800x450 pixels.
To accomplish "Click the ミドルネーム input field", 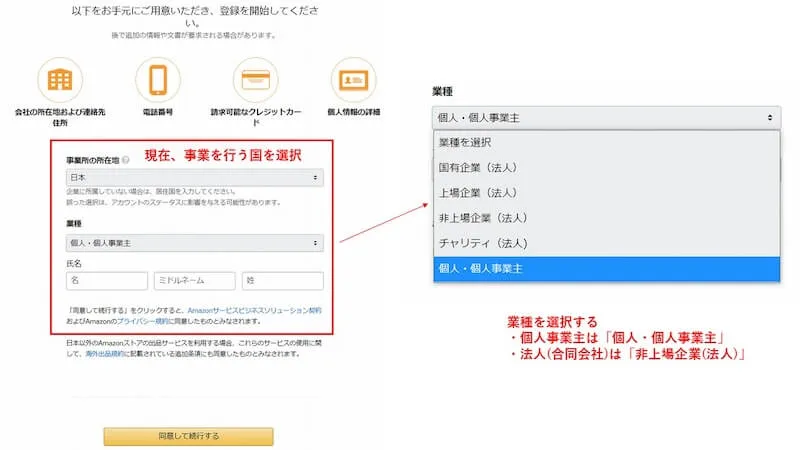I will pos(195,281).
